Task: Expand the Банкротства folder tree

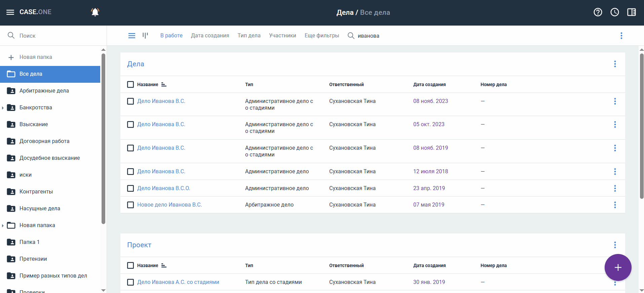Action: click(x=3, y=108)
